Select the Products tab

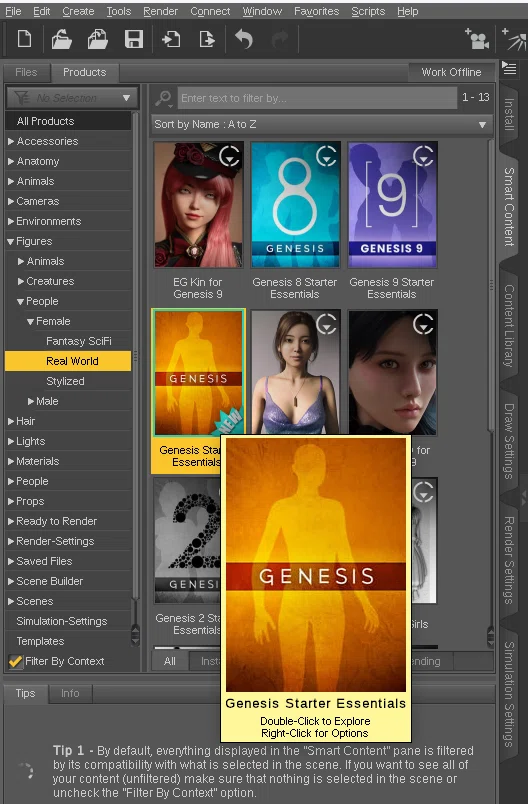pos(85,72)
